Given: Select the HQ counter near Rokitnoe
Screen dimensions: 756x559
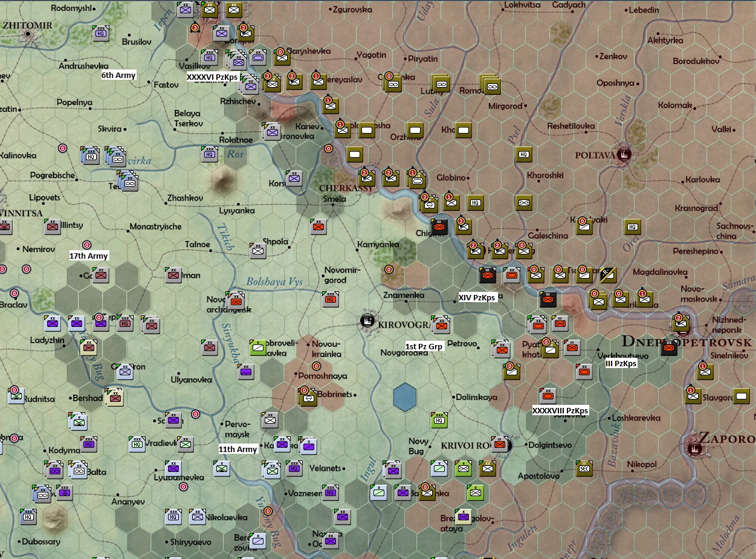Looking at the screenshot, I should coord(210,154).
